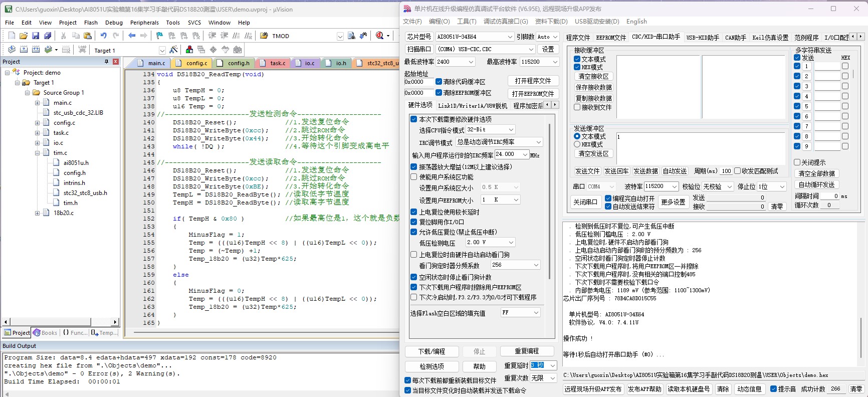The height and width of the screenshot is (397, 868).
Task: Click 清空接收区 button
Action: (593, 76)
